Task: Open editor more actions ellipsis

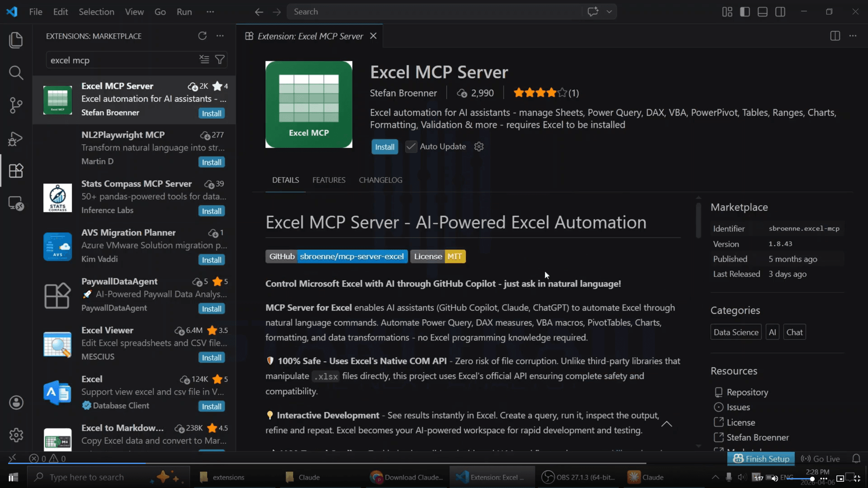Action: tap(853, 36)
